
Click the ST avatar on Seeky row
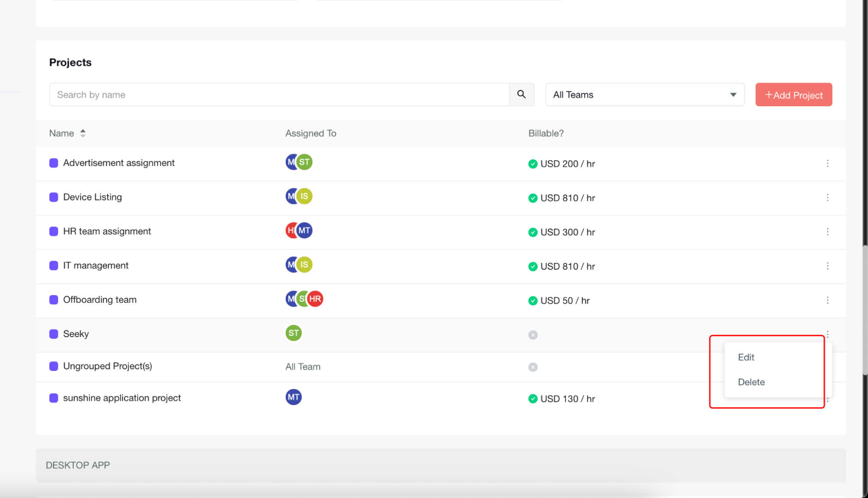point(294,333)
